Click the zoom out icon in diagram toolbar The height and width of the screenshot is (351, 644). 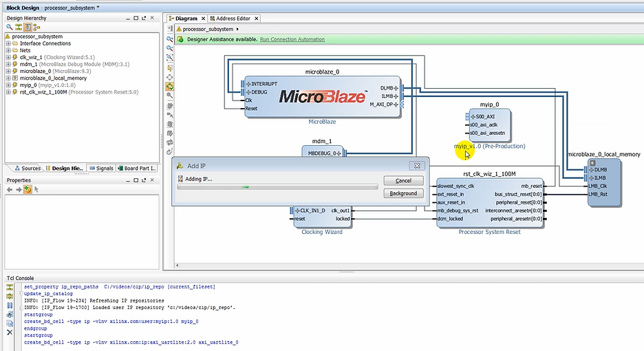[x=169, y=49]
